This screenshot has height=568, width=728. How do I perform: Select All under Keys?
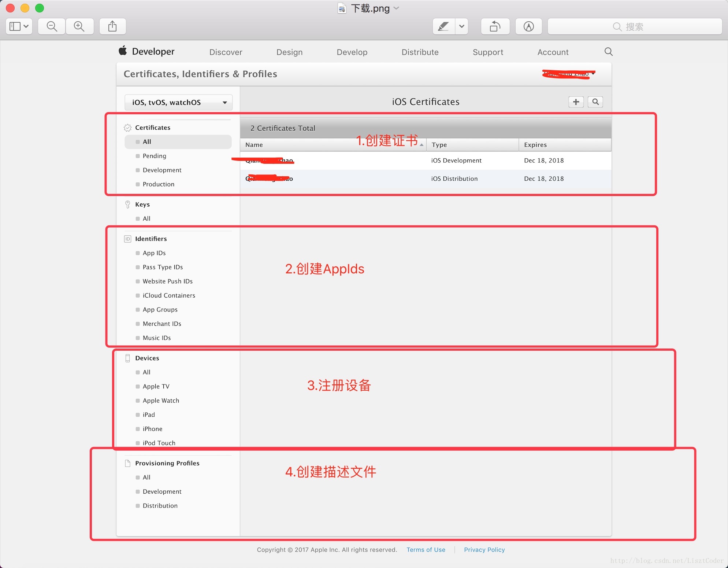pos(146,219)
